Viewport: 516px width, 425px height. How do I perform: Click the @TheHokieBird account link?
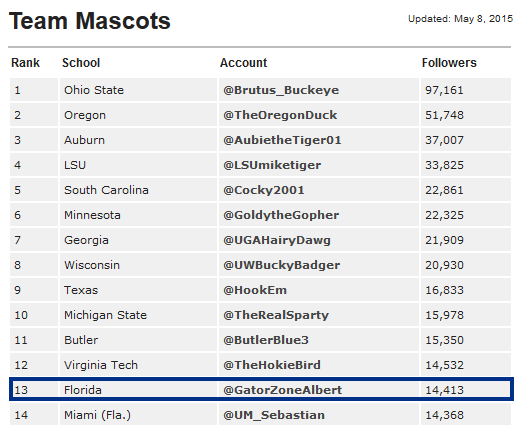pyautogui.click(x=272, y=365)
